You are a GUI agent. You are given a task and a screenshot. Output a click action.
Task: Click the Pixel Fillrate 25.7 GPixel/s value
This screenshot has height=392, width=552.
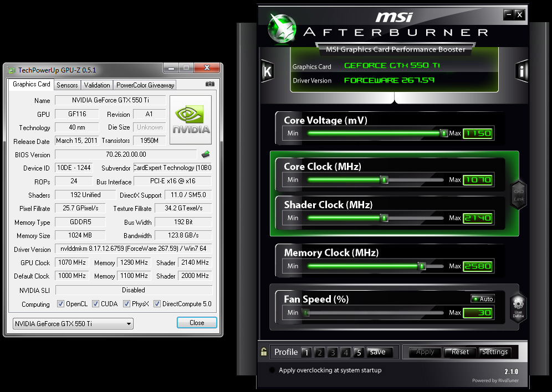[80, 208]
